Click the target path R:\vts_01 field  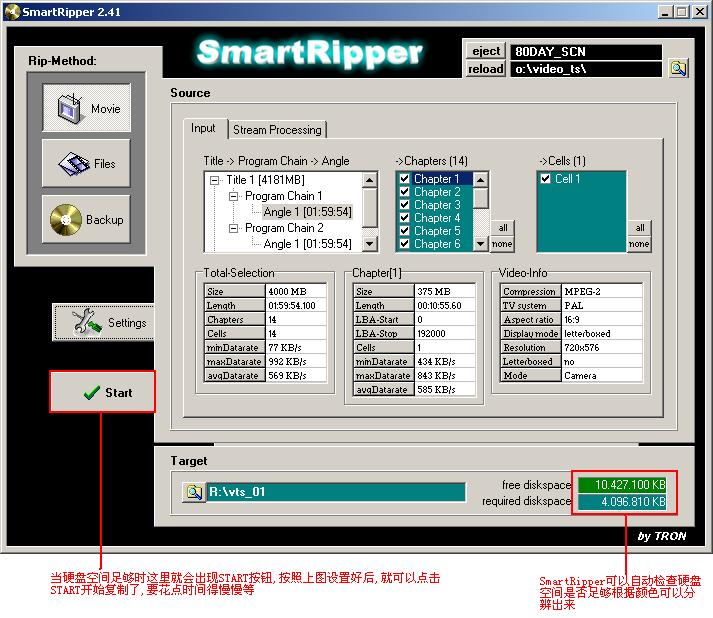(x=336, y=492)
